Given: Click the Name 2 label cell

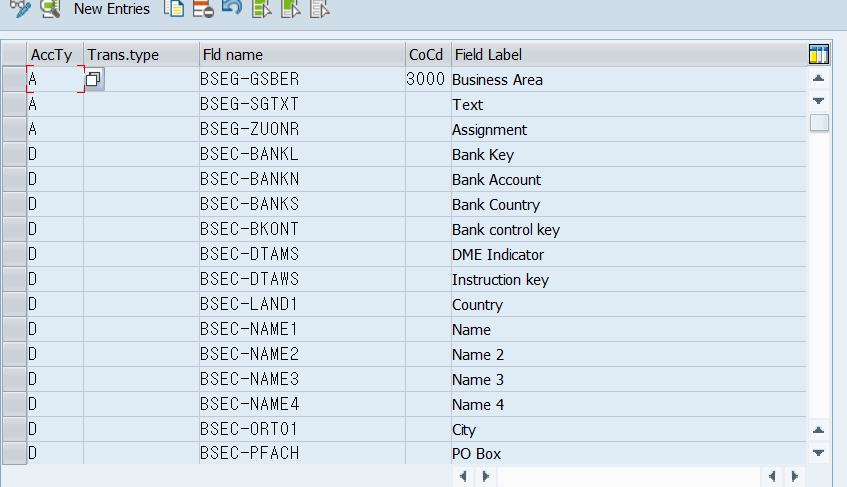Looking at the screenshot, I should [x=629, y=355].
